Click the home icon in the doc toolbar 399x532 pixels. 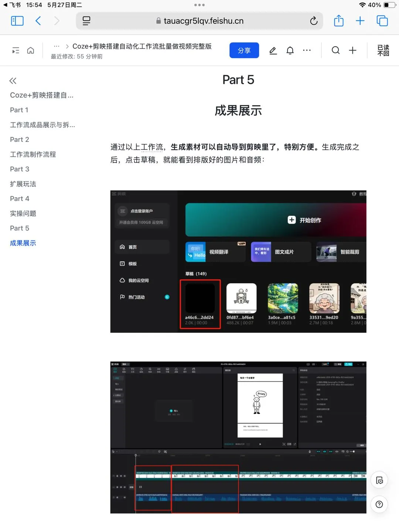pyautogui.click(x=31, y=50)
